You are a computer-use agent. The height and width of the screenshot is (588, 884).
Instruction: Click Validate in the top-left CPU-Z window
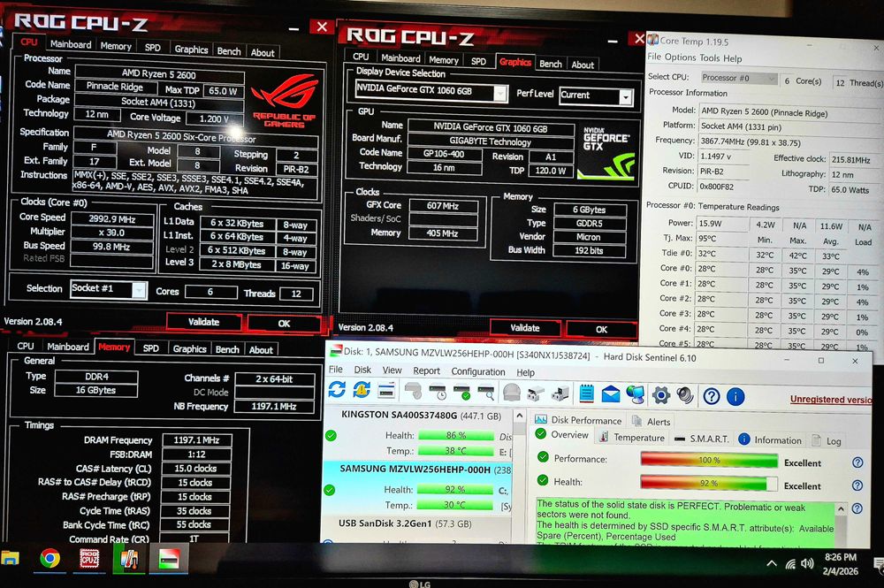pyautogui.click(x=203, y=322)
